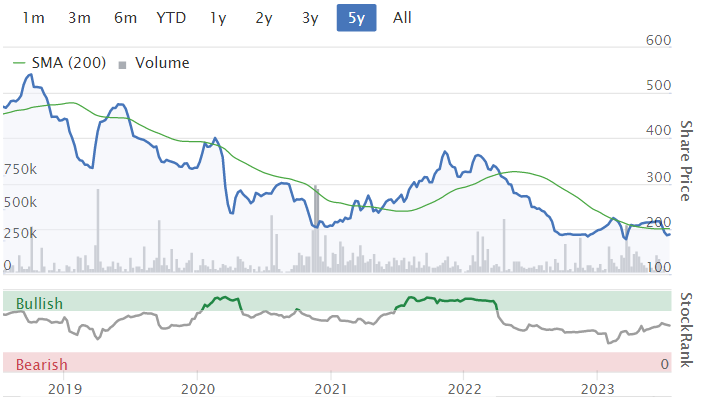Switch chart to 6m range
Viewport: 701px width, 397px height.
[125, 18]
